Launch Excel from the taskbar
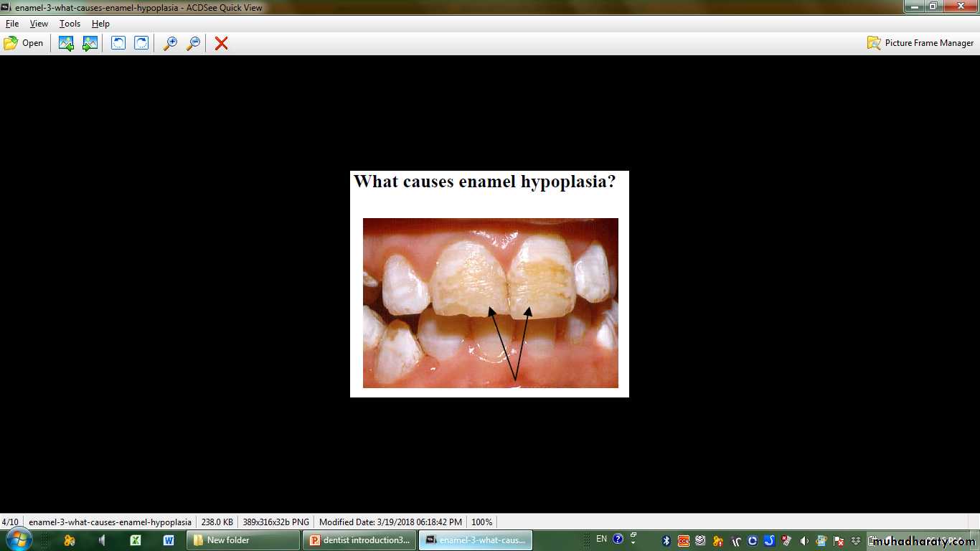Image resolution: width=980 pixels, height=551 pixels. 136,540
